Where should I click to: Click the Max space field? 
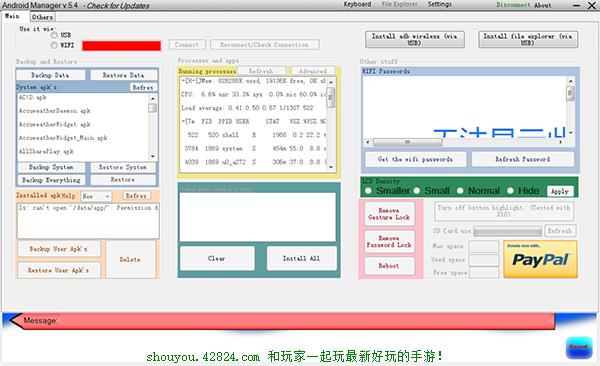pos(484,247)
